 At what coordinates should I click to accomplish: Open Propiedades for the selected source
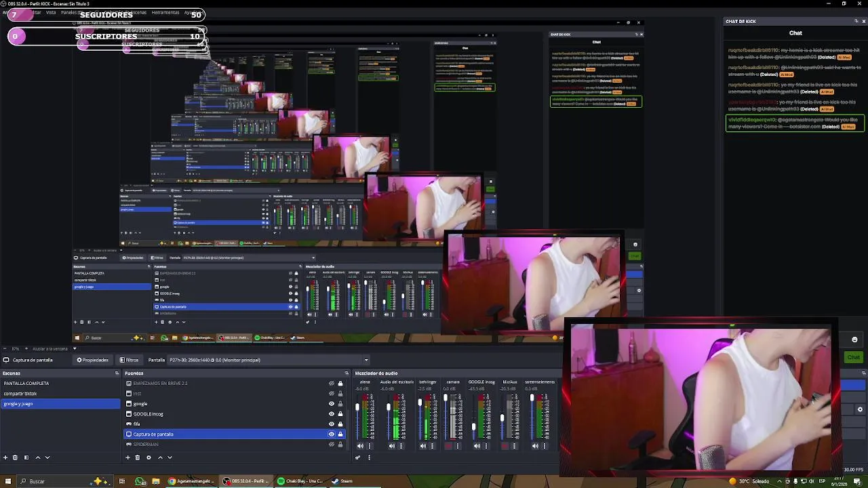pos(93,360)
